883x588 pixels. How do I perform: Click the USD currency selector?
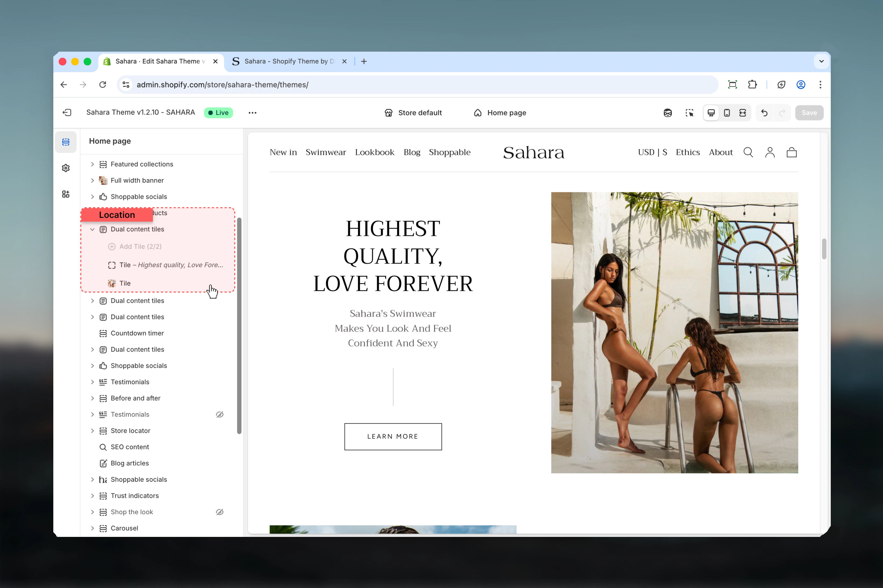(652, 152)
